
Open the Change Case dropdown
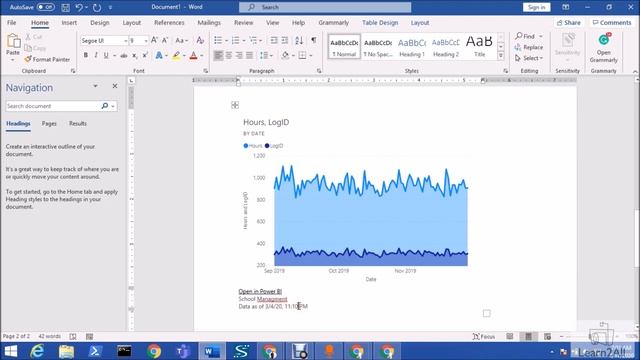181,40
